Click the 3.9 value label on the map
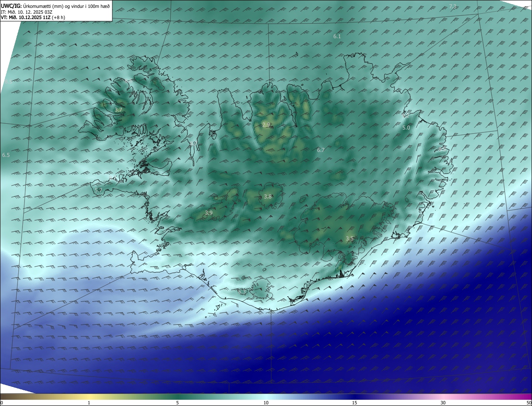 [209, 213]
